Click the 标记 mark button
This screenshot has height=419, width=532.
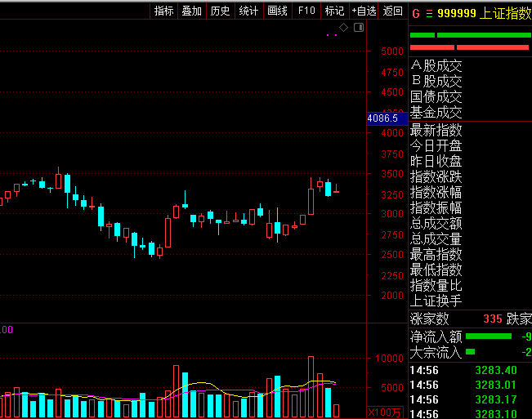334,11
